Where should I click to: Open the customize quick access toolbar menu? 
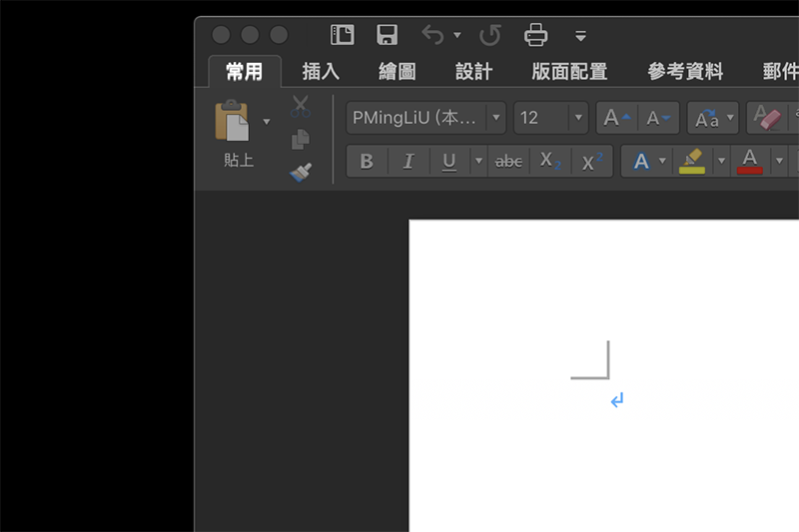coord(580,36)
